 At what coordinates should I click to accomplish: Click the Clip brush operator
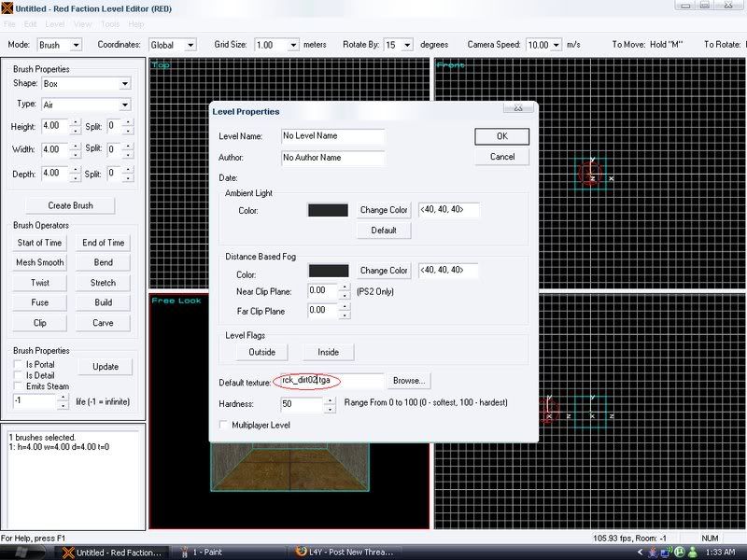point(39,323)
